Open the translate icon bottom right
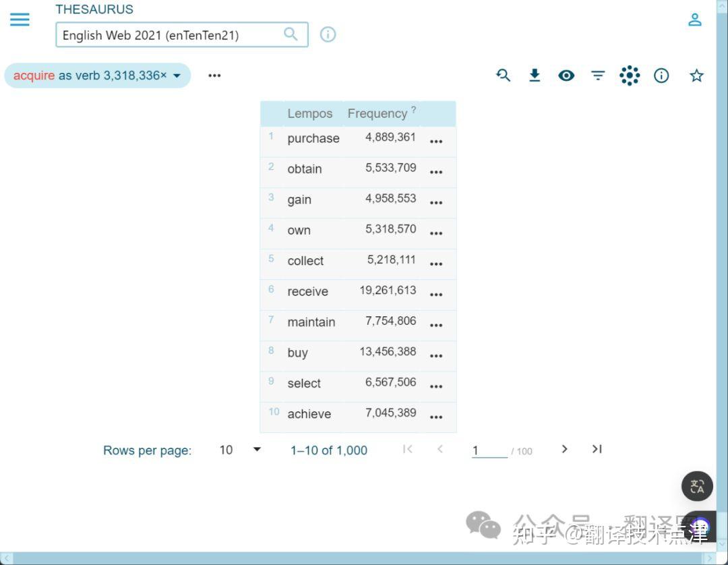This screenshot has width=728, height=565. 697,486
